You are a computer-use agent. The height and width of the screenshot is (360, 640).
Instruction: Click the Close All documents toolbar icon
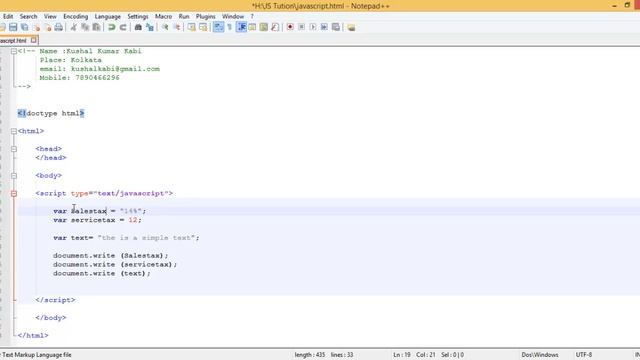(x=48, y=27)
